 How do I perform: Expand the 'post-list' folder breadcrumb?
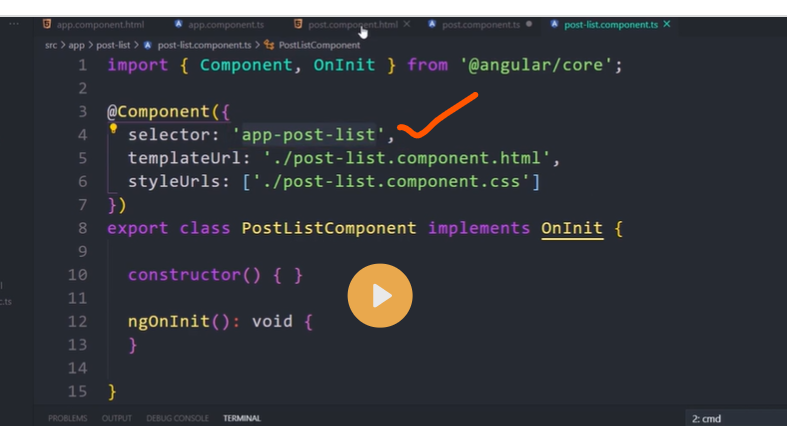[114, 45]
